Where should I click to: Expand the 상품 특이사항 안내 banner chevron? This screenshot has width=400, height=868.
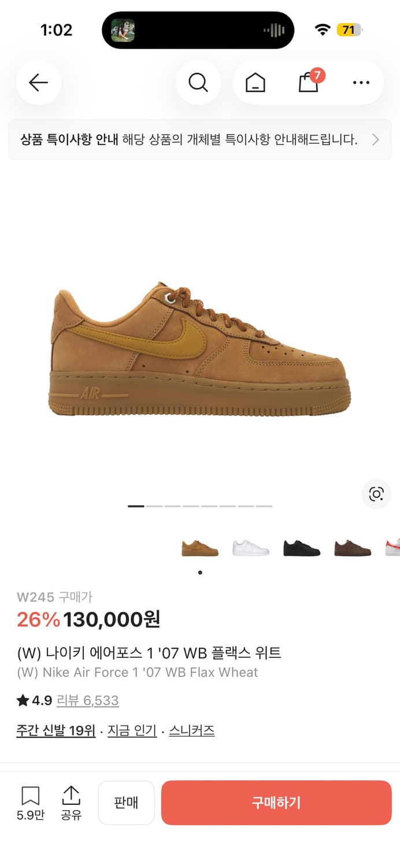376,139
